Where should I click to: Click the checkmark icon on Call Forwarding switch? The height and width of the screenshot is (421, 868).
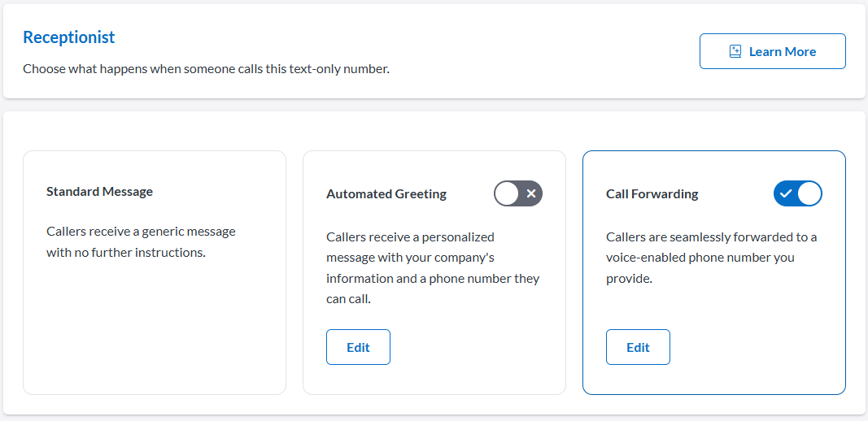click(786, 193)
